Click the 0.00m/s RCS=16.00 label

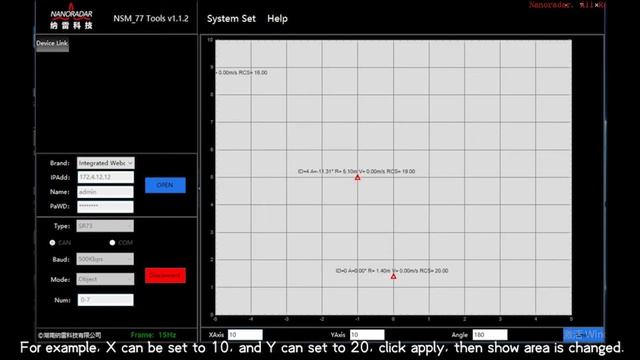(242, 72)
